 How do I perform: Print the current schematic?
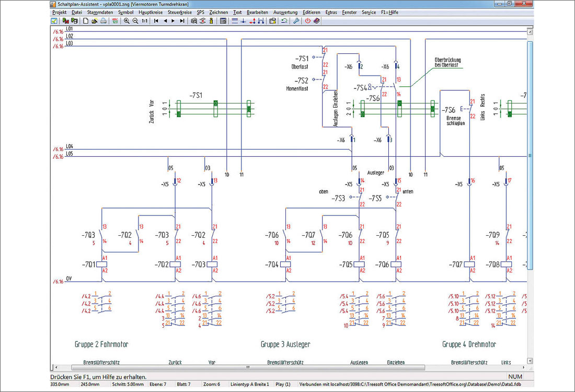[x=103, y=21]
